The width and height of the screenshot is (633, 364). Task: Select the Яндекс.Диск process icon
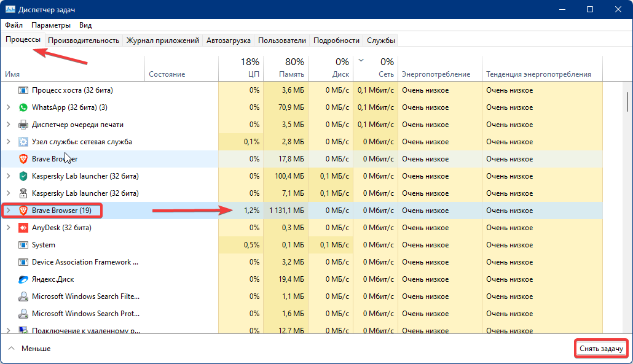pos(22,279)
